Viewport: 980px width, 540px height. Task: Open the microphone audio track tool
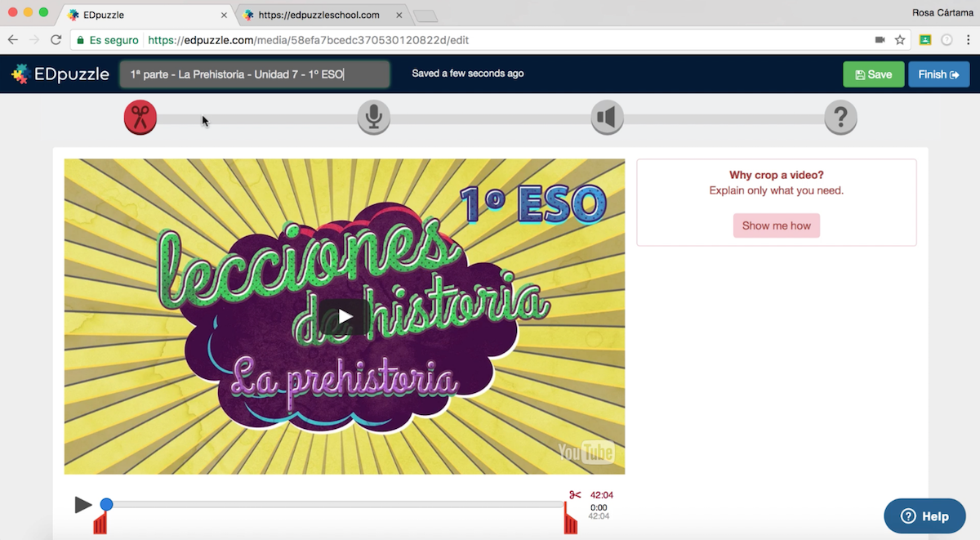pyautogui.click(x=373, y=118)
